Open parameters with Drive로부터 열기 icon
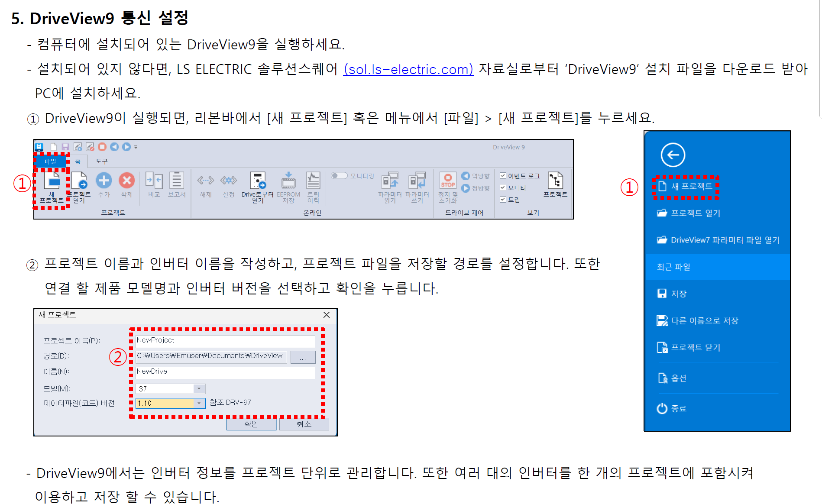The width and height of the screenshot is (822, 504). click(x=258, y=181)
